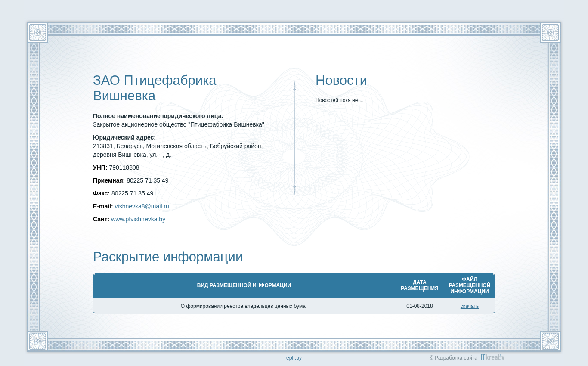Select the Факс number 80225 71 35 49
This screenshot has height=366, width=588.
[x=132, y=193]
